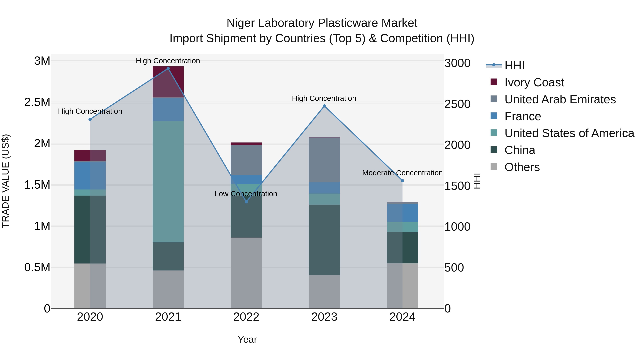This screenshot has width=644, height=362.
Task: Click the subtitle about Import Shipment by Countries
Action: coord(322,38)
